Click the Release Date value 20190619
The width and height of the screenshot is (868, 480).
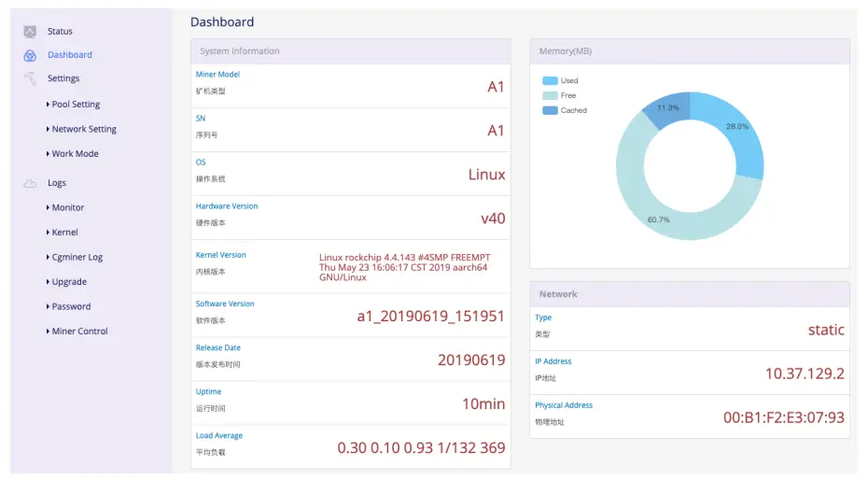[x=471, y=360]
